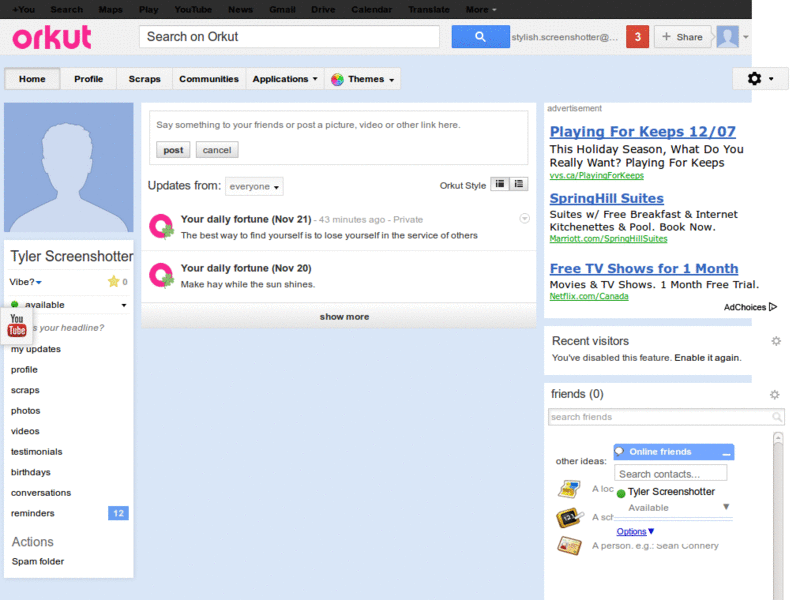Click the Share button
Image resolution: width=800 pixels, height=600 pixels.
click(682, 37)
